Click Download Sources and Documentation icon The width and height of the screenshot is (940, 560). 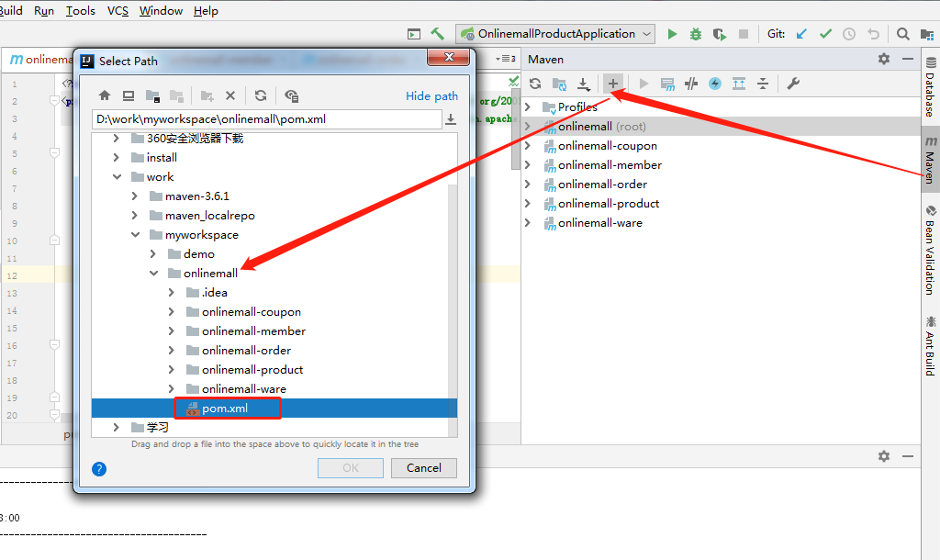(583, 84)
